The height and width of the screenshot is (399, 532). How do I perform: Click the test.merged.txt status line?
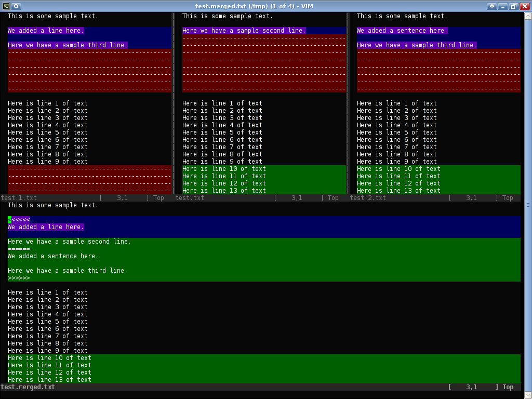(x=260, y=387)
